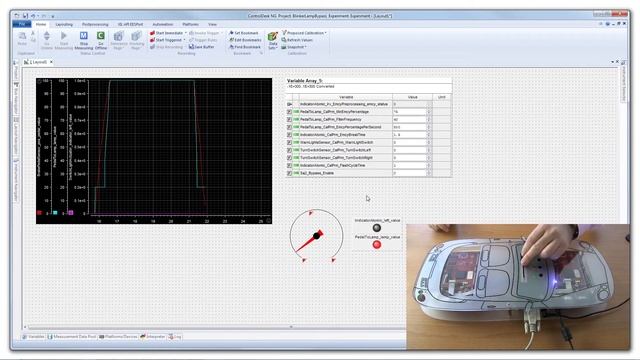Click the stepper of EncyBreakTime value
Image resolution: width=640 pixels, height=360 pixels.
pyautogui.click(x=429, y=135)
